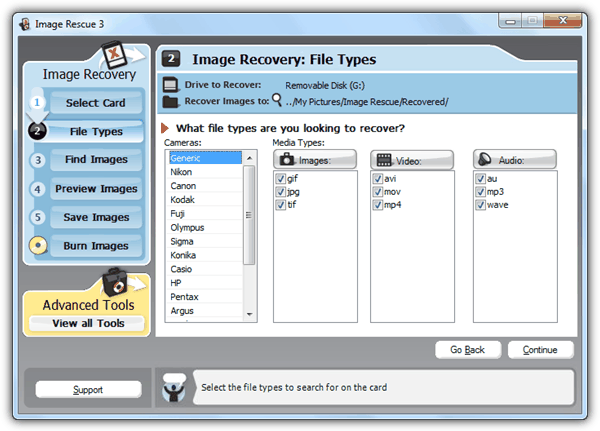This screenshot has height=431, width=600.
Task: Click the camera icon on Images header
Action: pyautogui.click(x=287, y=159)
